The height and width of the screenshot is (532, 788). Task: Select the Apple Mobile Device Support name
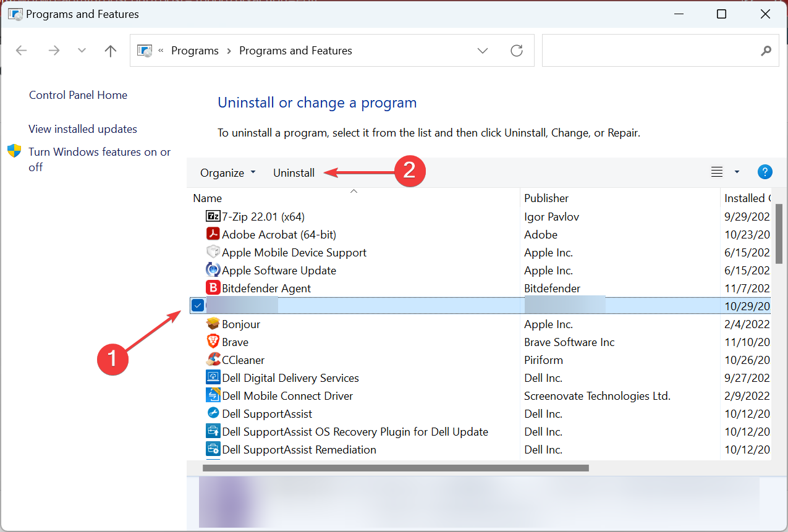click(294, 252)
